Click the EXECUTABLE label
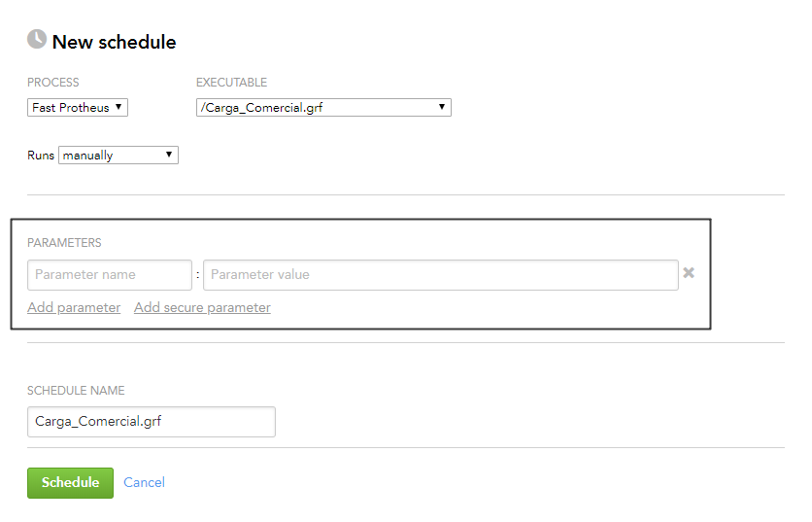Screen dimensions: 812x522 point(231,83)
